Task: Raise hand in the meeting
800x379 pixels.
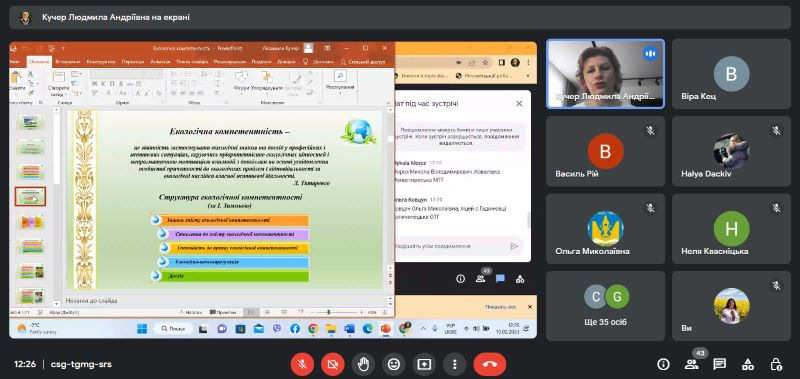Action: click(363, 364)
